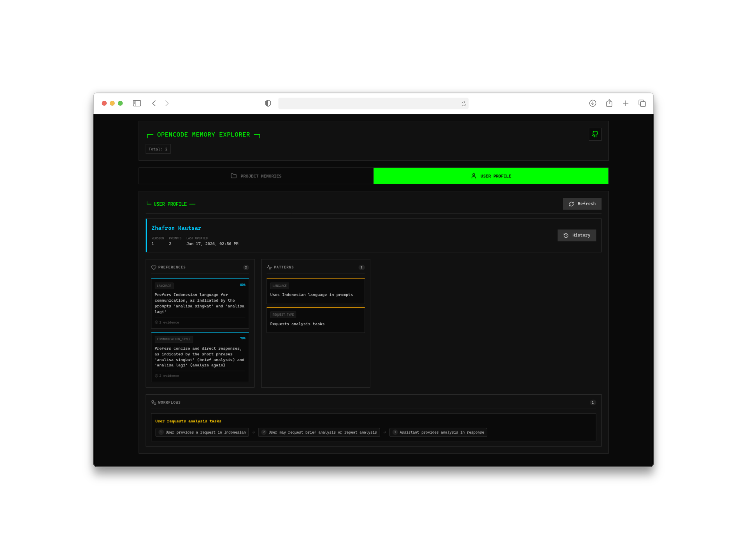747x560 pixels.
Task: Click the Refresh button
Action: pos(582,204)
